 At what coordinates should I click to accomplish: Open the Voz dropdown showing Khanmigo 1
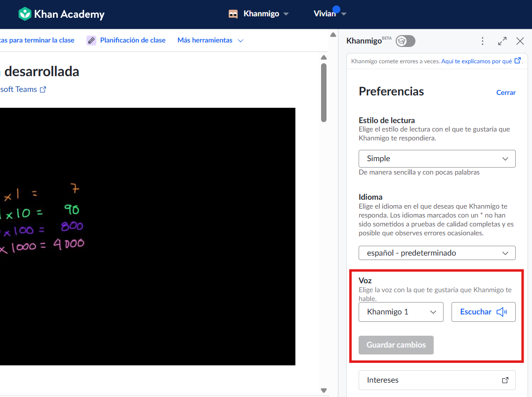(401, 312)
